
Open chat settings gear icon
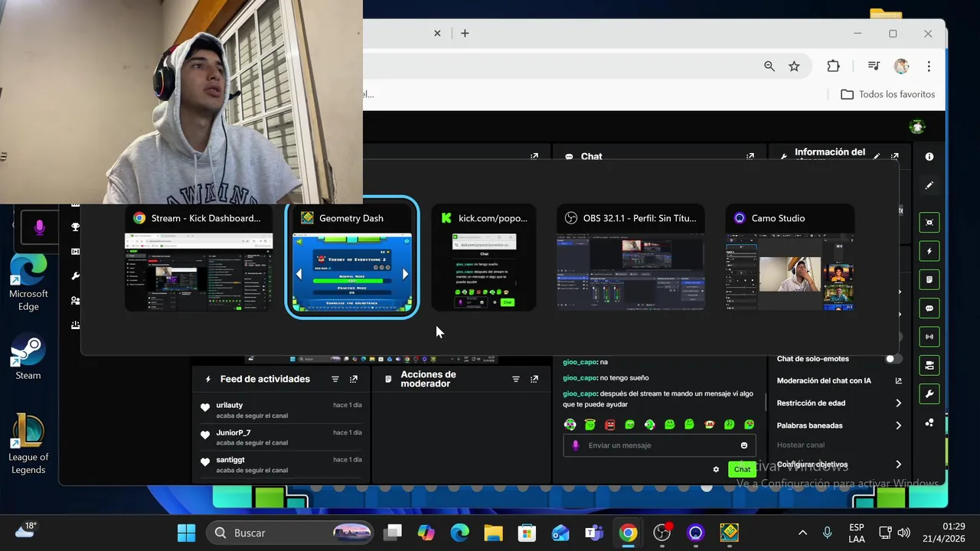tap(716, 469)
